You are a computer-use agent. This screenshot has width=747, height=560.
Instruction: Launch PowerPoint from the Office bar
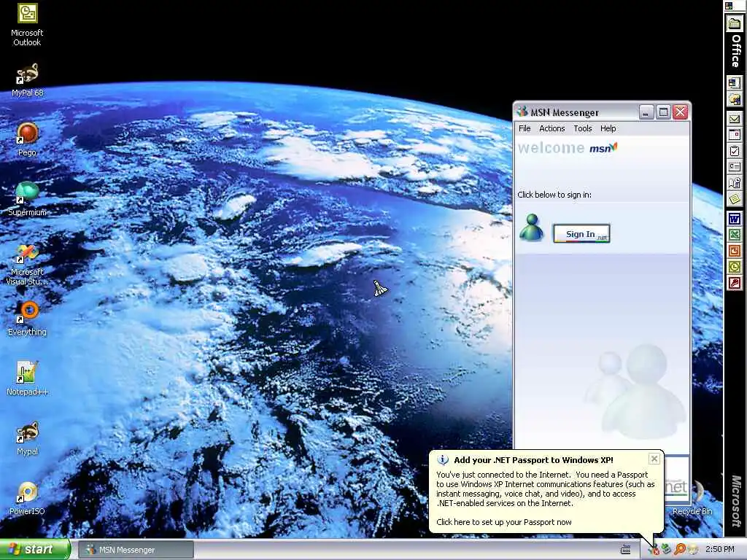pyautogui.click(x=734, y=251)
